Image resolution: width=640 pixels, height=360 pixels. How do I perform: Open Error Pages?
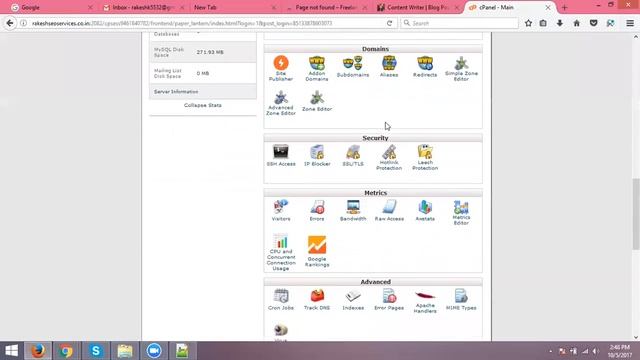coord(389,300)
